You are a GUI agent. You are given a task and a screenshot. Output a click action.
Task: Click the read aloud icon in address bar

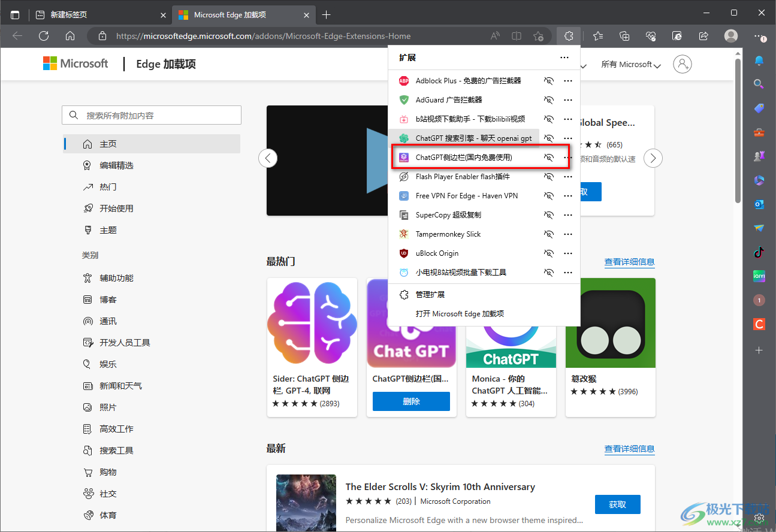(495, 36)
